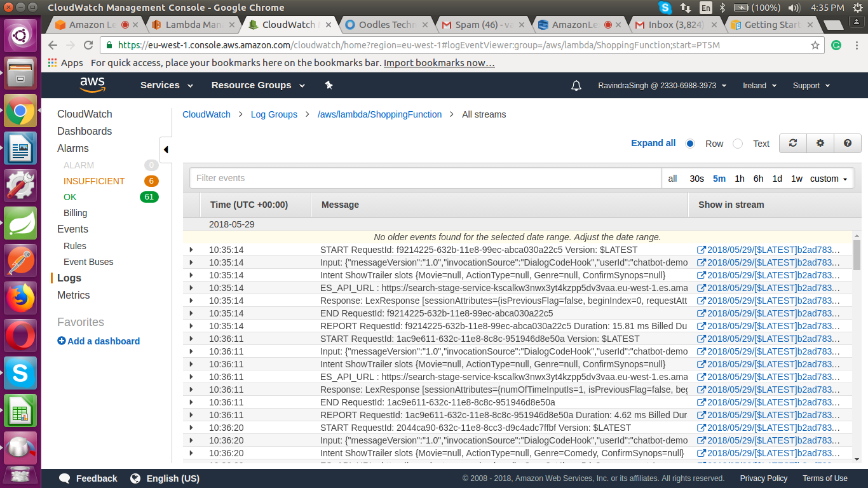Image resolution: width=868 pixels, height=488 pixels.
Task: Open Dashboards in CloudWatch sidebar
Action: (x=85, y=131)
